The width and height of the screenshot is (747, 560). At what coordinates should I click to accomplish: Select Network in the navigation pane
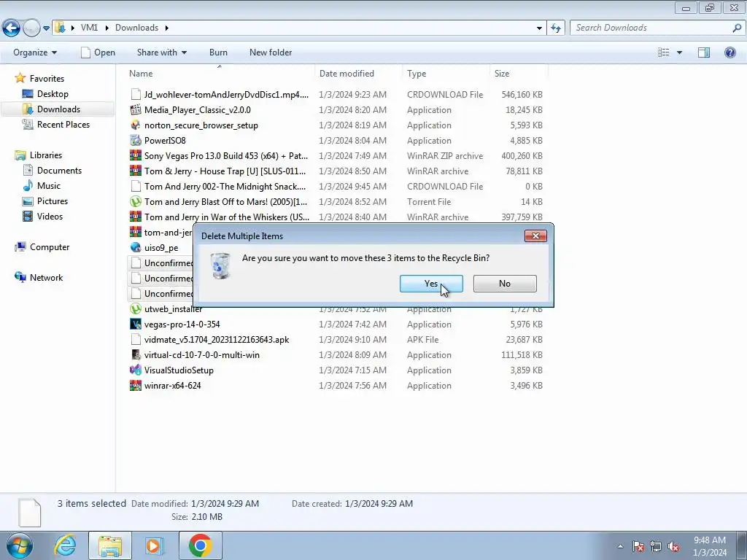tap(46, 278)
